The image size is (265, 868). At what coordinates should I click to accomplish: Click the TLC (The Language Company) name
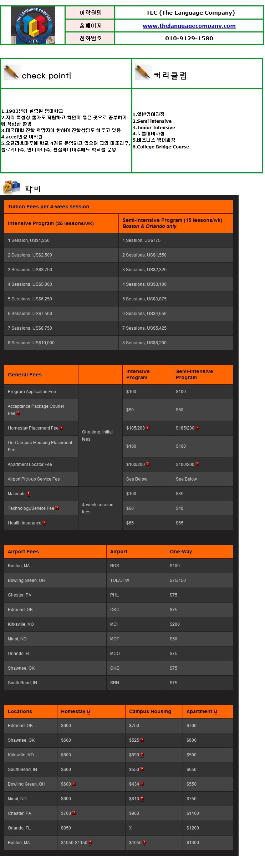(x=190, y=13)
